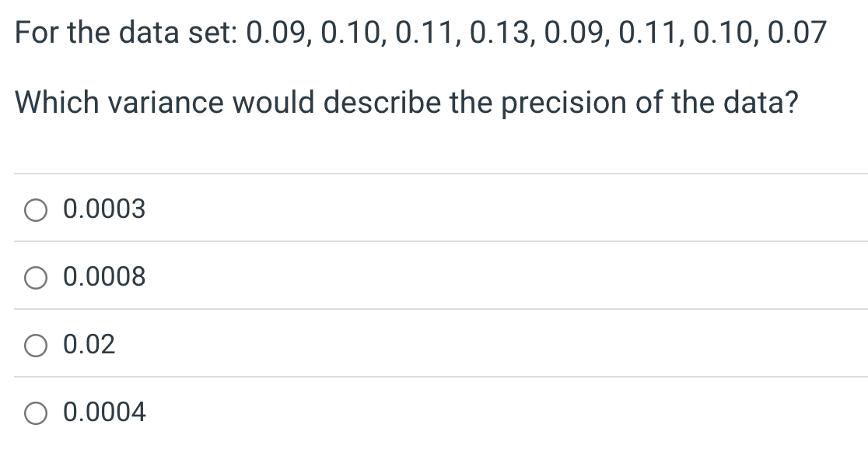Click the radio button beside 0.0008
868x453 pixels.
[35, 276]
